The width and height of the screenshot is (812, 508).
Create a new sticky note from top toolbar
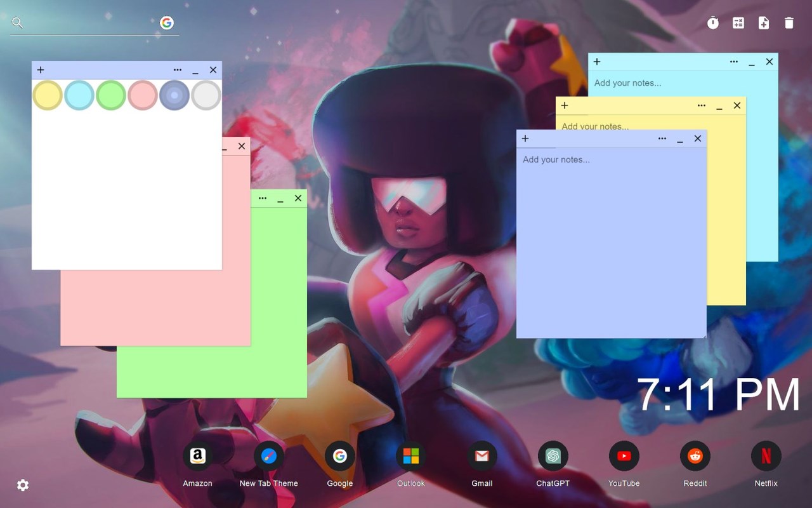pyautogui.click(x=764, y=23)
